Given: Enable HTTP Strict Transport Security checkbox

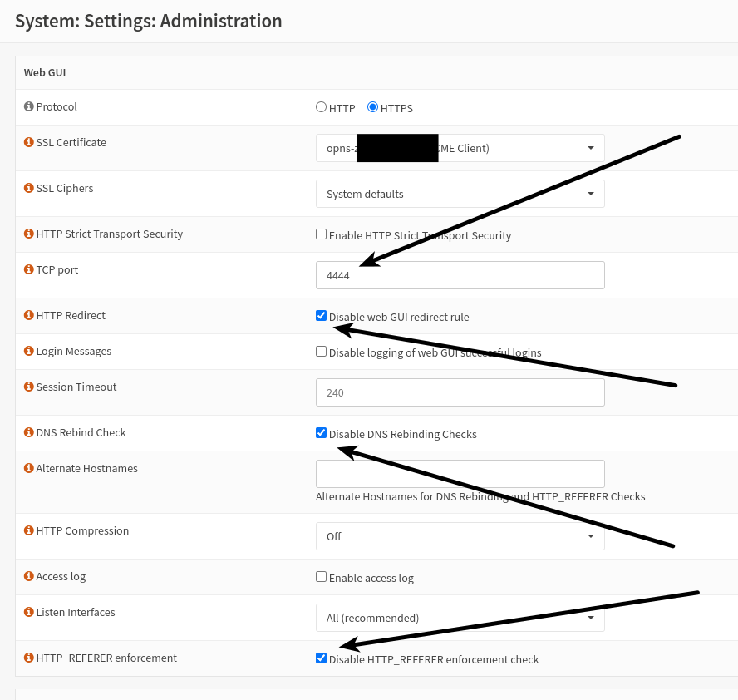Looking at the screenshot, I should [x=321, y=234].
